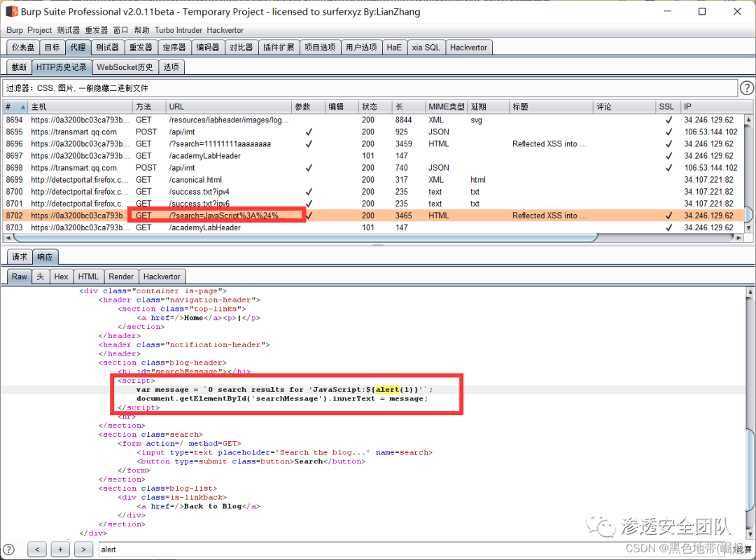The width and height of the screenshot is (756, 560).
Task: Sort by the 标题 title column header
Action: 551,106
